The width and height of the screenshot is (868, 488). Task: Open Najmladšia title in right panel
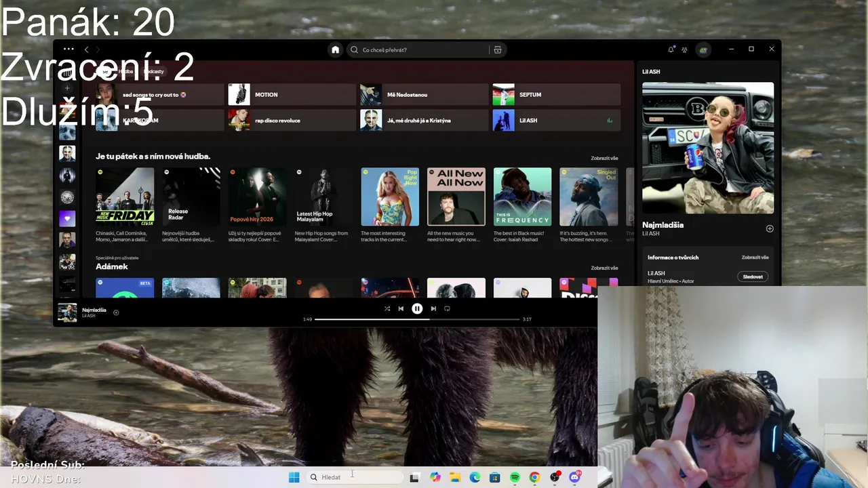663,225
